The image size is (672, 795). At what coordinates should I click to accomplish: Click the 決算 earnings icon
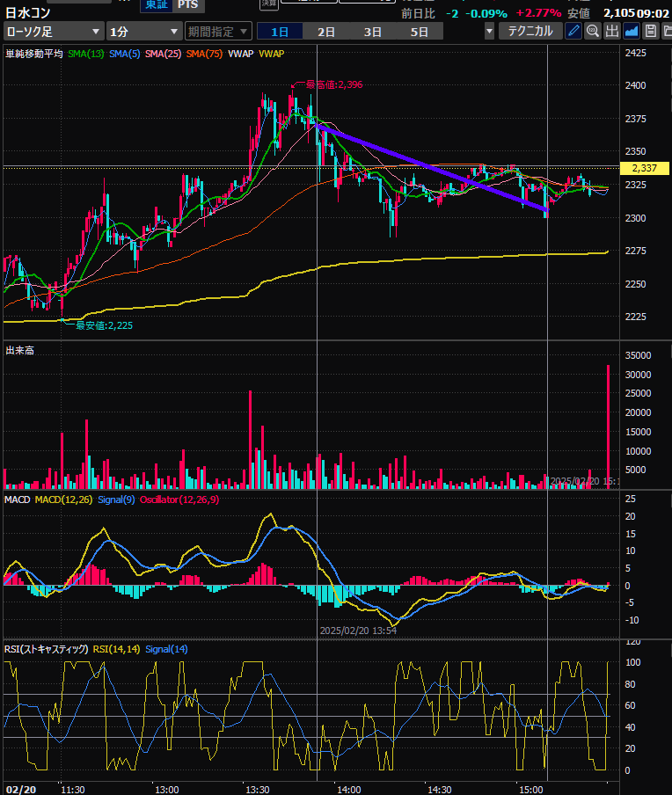pyautogui.click(x=268, y=4)
